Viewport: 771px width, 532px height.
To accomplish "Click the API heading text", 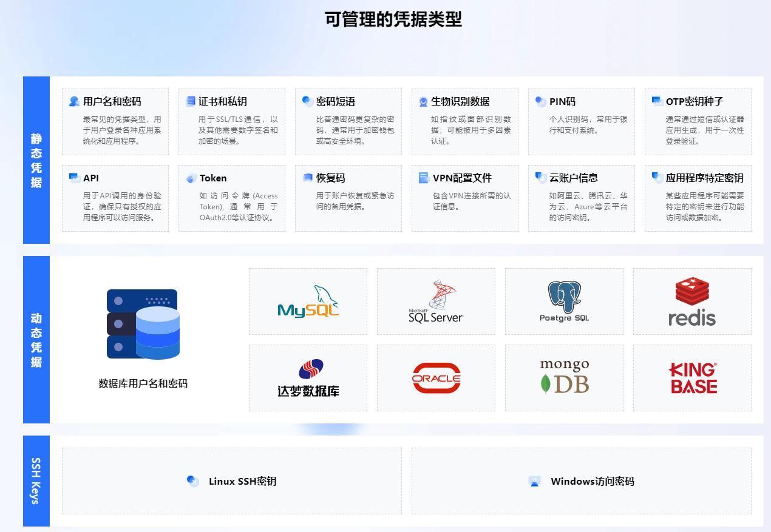I will (x=91, y=178).
